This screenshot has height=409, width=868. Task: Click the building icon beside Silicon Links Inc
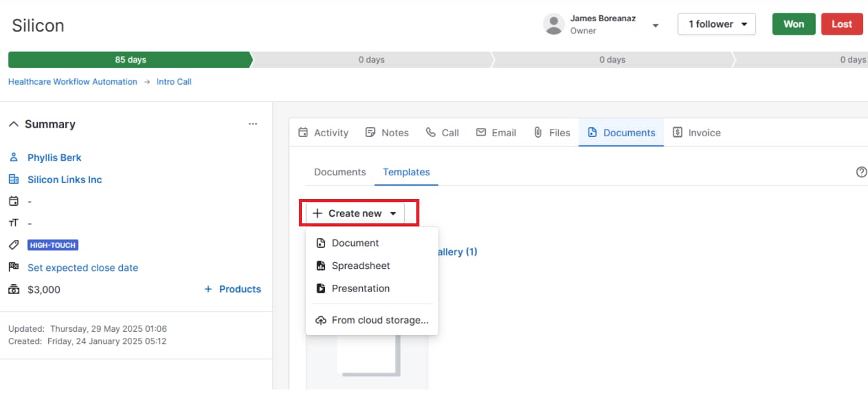click(13, 179)
